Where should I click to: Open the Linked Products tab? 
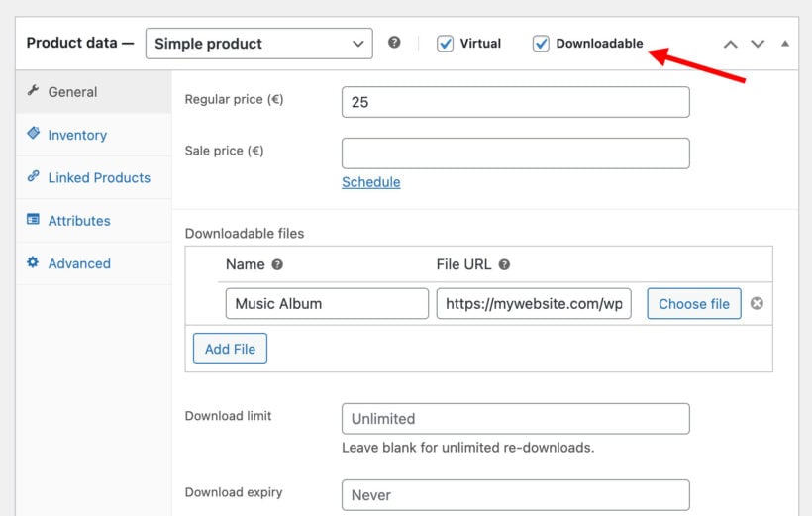93,177
